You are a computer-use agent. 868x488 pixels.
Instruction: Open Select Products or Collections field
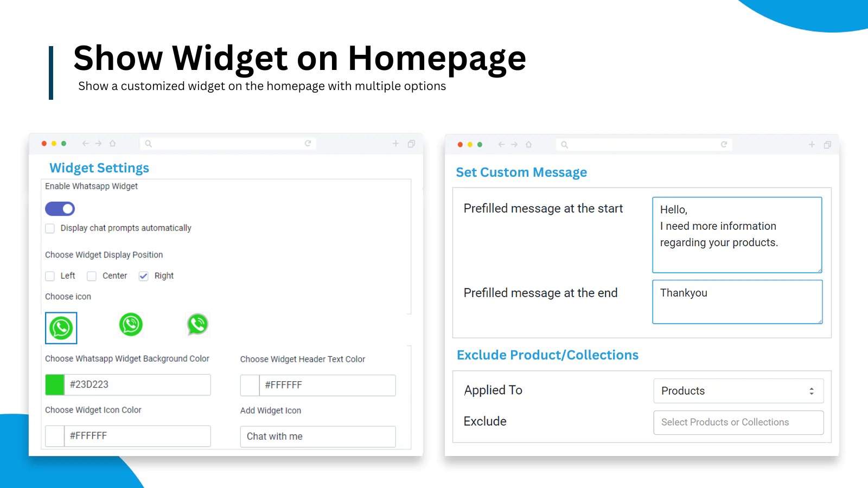[x=738, y=422]
